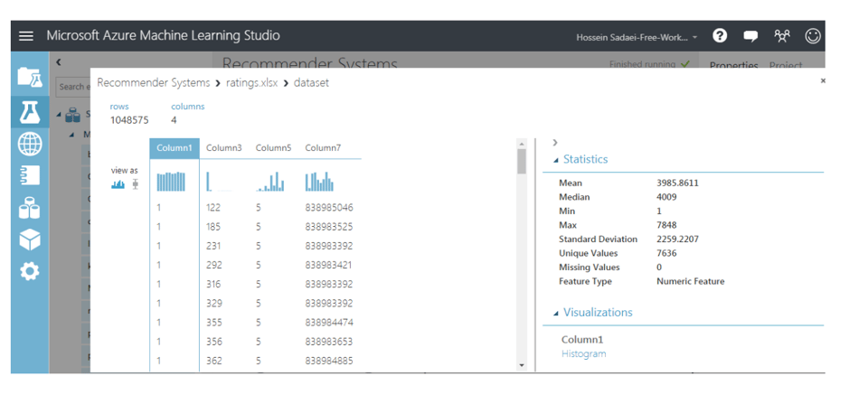The height and width of the screenshot is (395, 868).
Task: Open the Trained Models cube icon
Action: point(30,239)
